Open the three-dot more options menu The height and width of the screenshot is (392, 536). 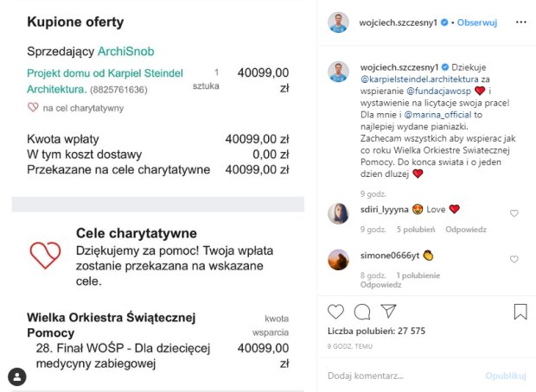click(x=520, y=21)
